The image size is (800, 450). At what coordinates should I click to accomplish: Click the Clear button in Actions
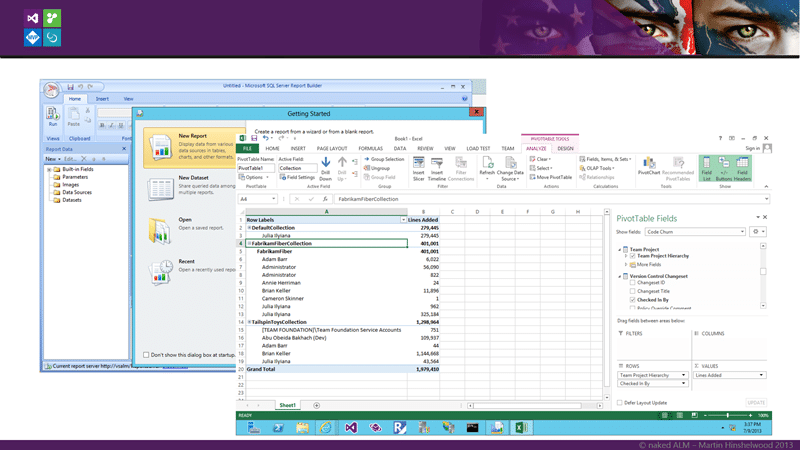pyautogui.click(x=540, y=159)
